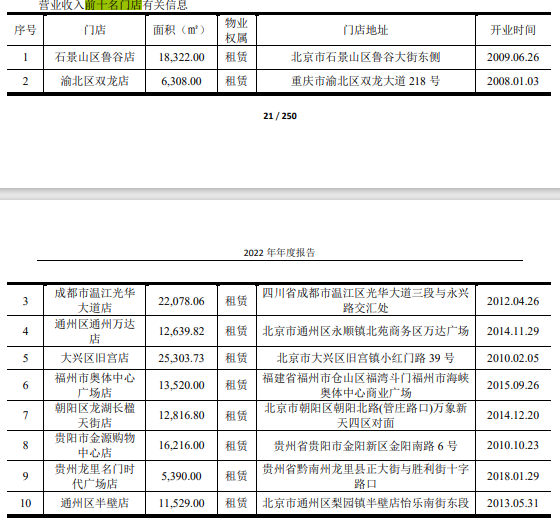Select the store name 成都市温江光华大道店
Image resolution: width=560 pixels, height=523 pixels.
pyautogui.click(x=95, y=300)
